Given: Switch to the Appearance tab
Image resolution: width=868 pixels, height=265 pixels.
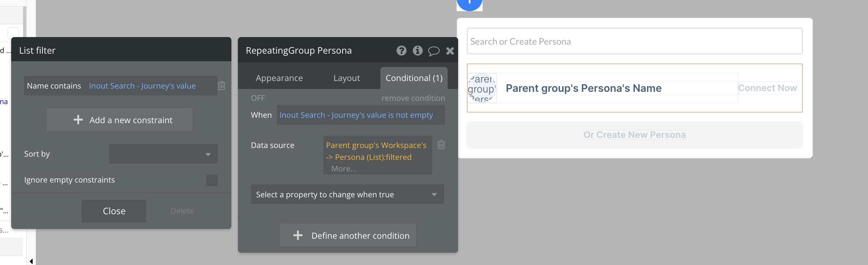Looking at the screenshot, I should [x=279, y=78].
